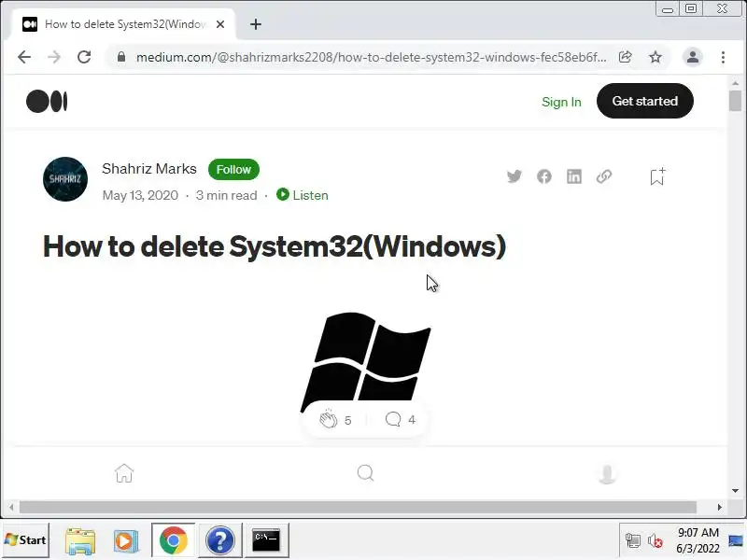747x560 pixels.
Task: Share article on LinkedIn
Action: click(574, 176)
